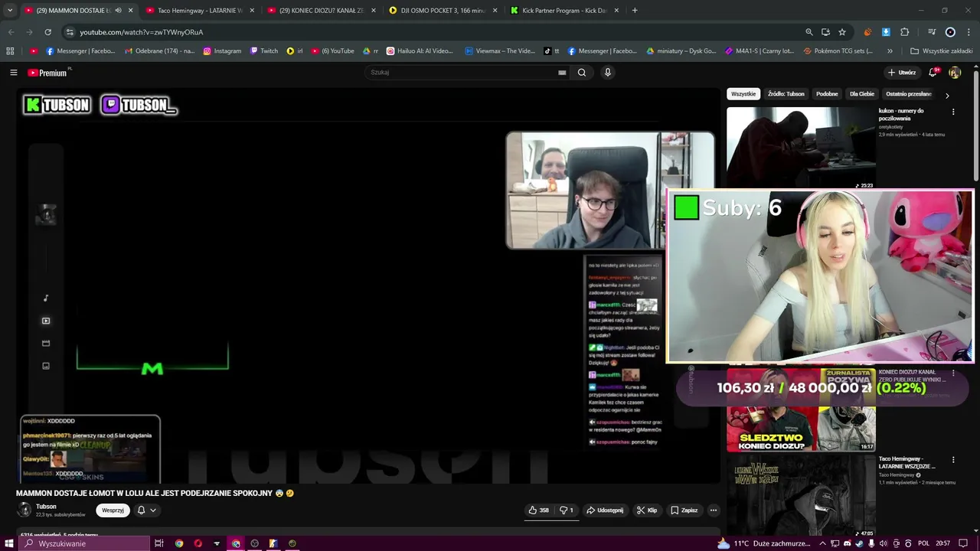Open the Pokémon TCG sets bookmark
The height and width of the screenshot is (551, 980).
point(838,51)
